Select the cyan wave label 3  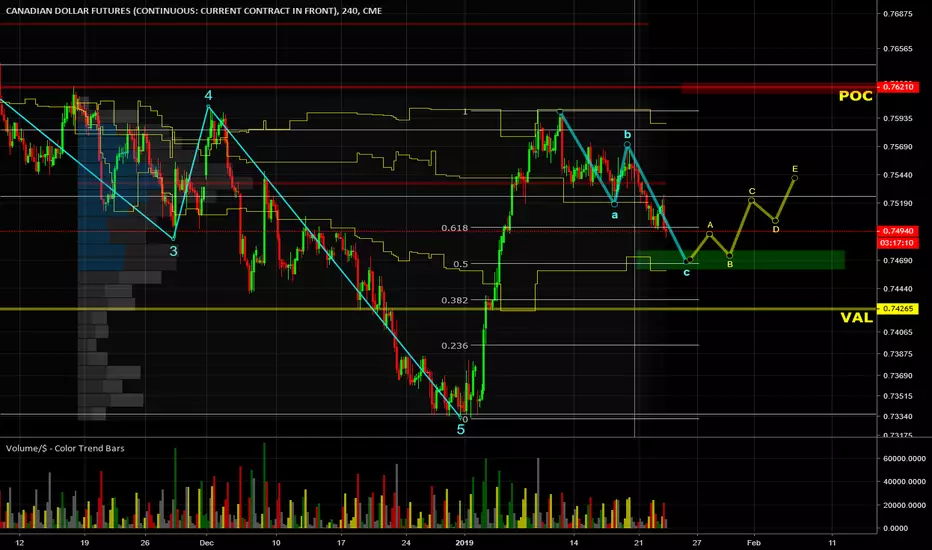[174, 251]
